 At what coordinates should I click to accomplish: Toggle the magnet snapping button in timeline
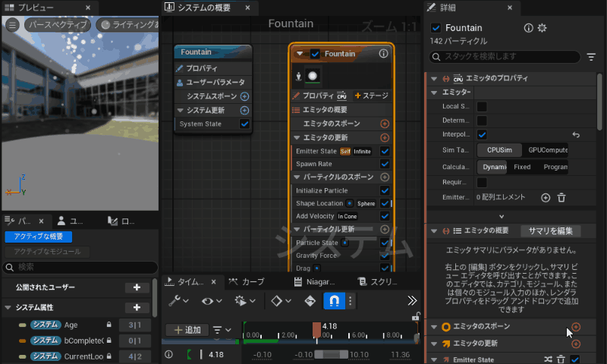click(x=333, y=301)
